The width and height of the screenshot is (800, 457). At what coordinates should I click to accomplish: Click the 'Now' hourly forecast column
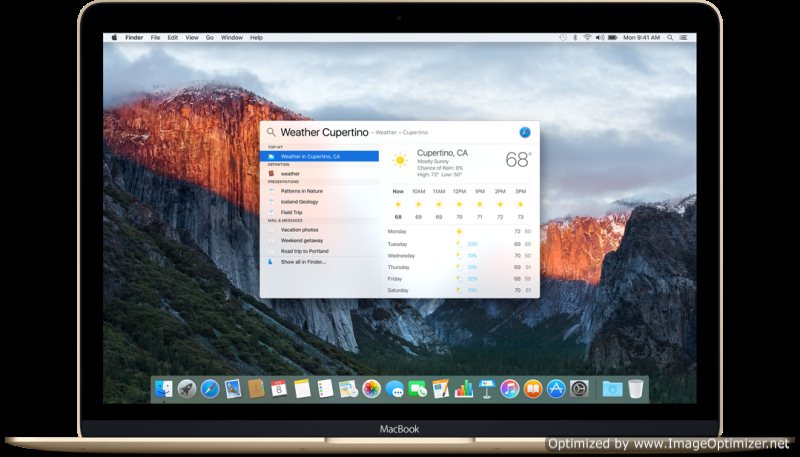click(x=398, y=204)
